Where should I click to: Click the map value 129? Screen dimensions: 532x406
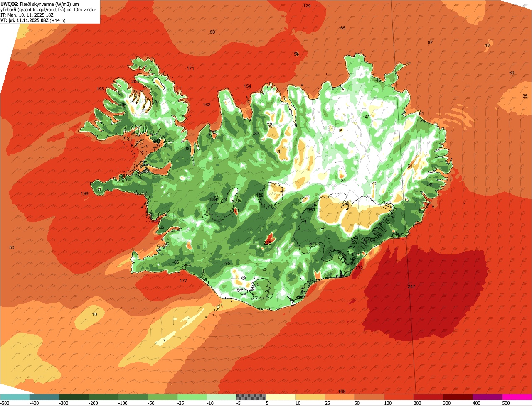(307, 6)
